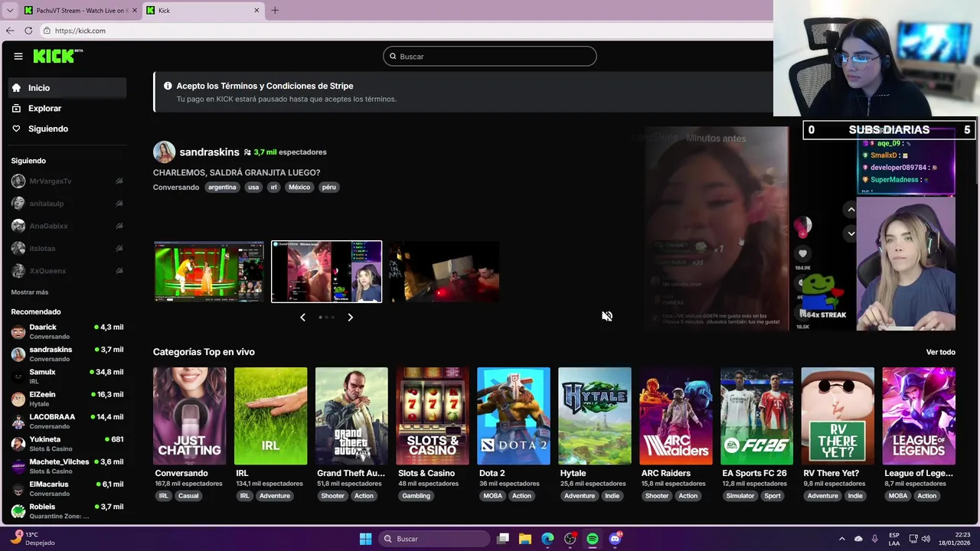Open Yukineta recommended channel
980x551 pixels.
[67, 443]
